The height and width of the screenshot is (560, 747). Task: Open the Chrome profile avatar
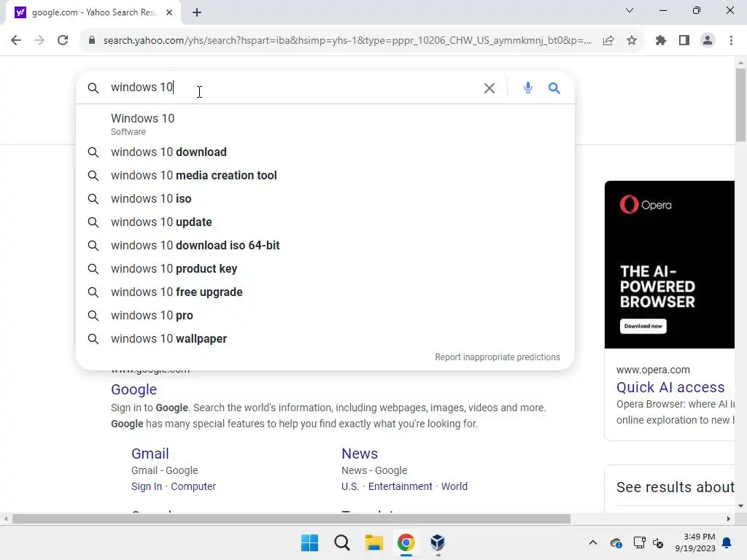[708, 41]
